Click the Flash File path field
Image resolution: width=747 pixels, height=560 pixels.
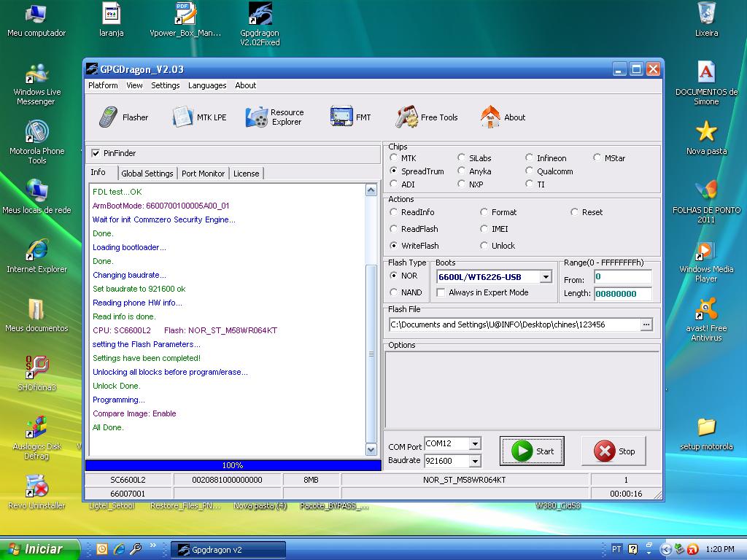pyautogui.click(x=514, y=324)
